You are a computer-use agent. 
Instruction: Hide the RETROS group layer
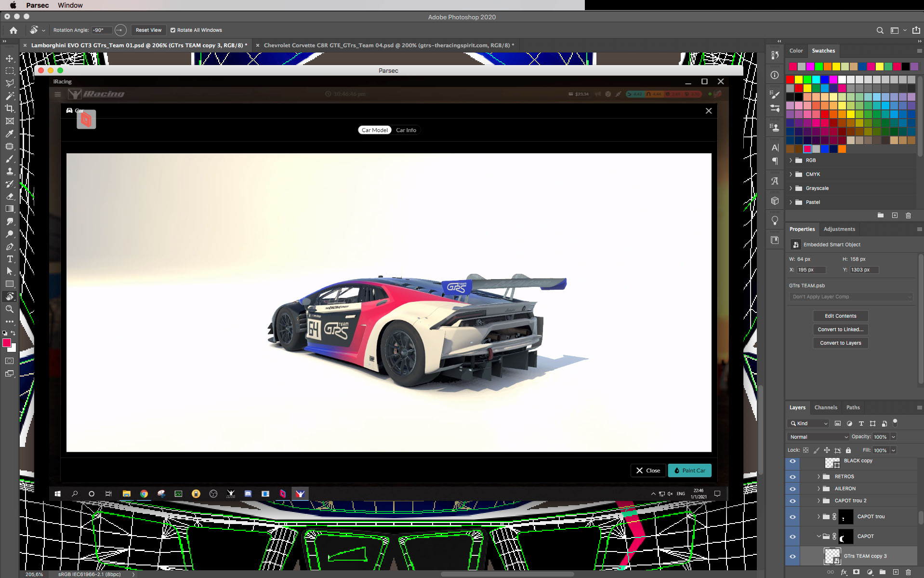tap(792, 476)
